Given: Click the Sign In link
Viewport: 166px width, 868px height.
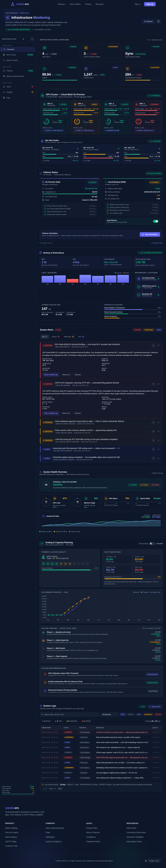Looking at the screenshot, I should click(x=137, y=4).
